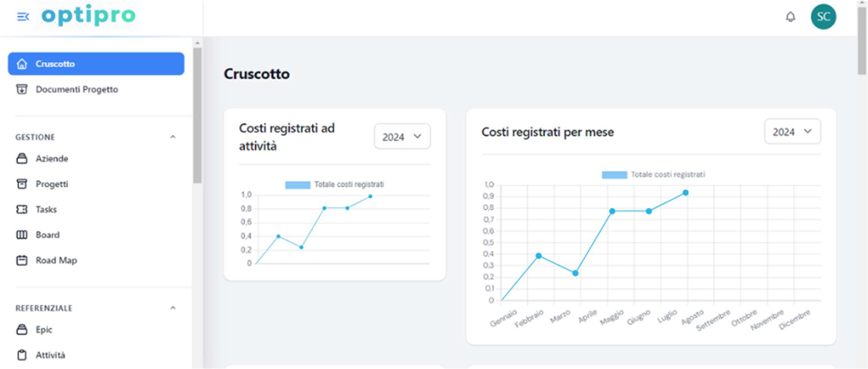The width and height of the screenshot is (868, 369).
Task: Click the Tasks ticket icon
Action: click(x=22, y=210)
